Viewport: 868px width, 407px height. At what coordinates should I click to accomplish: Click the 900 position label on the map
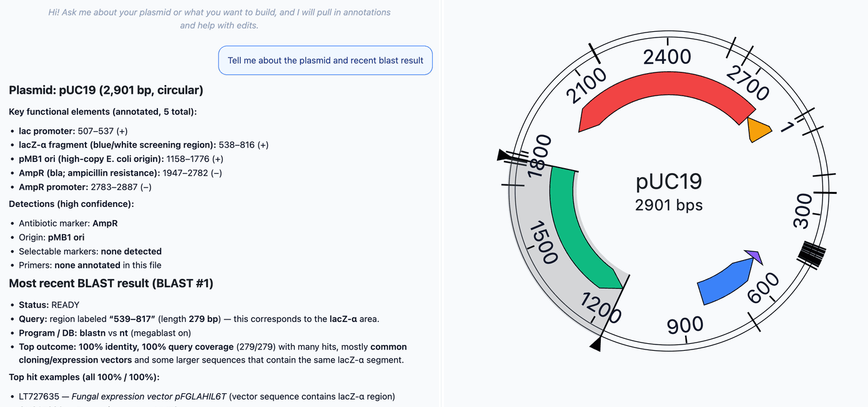(684, 326)
